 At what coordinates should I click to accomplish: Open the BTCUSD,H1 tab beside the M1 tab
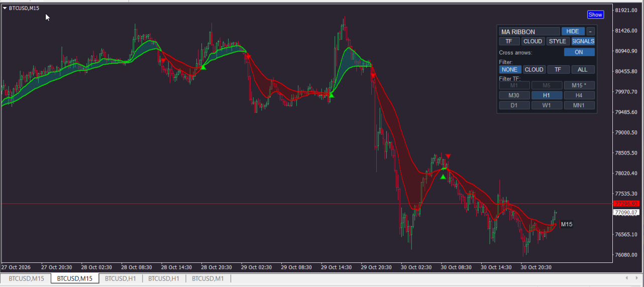[164, 278]
